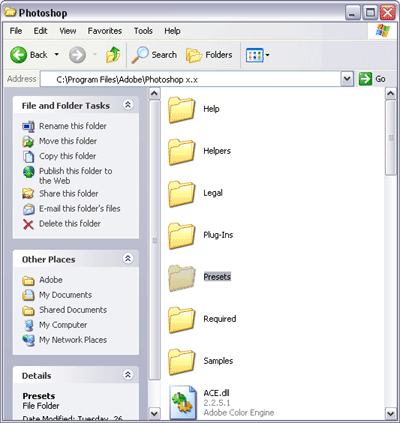Viewport: 400px width, 423px height.
Task: Open the View menu
Action: (68, 31)
